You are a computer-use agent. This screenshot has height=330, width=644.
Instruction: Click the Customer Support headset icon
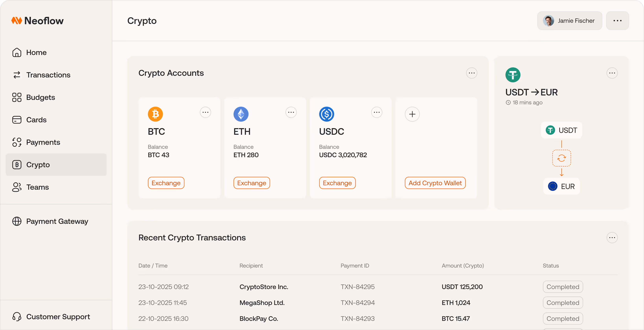click(x=17, y=316)
